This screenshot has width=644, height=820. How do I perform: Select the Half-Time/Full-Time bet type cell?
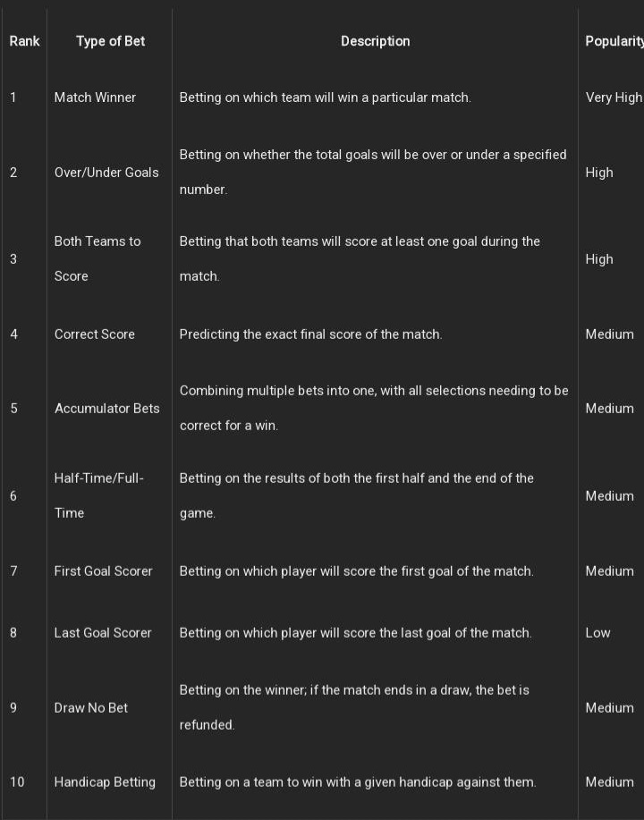point(98,495)
